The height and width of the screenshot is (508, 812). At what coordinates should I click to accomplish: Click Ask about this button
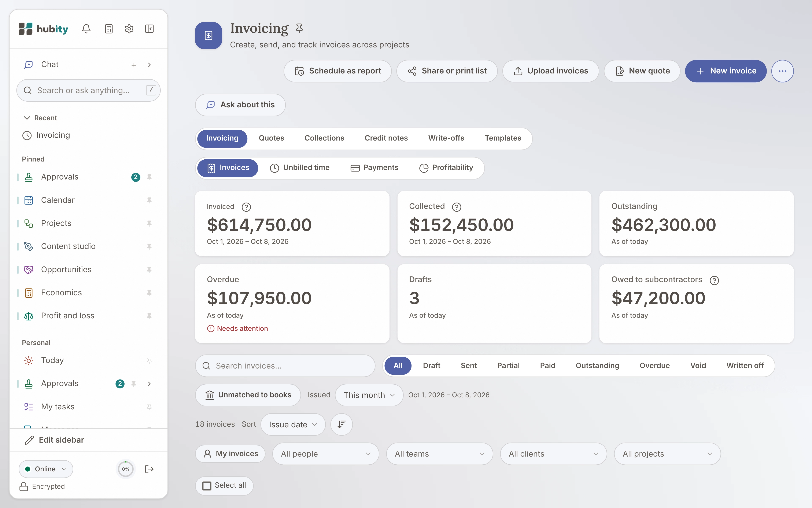[x=240, y=105]
